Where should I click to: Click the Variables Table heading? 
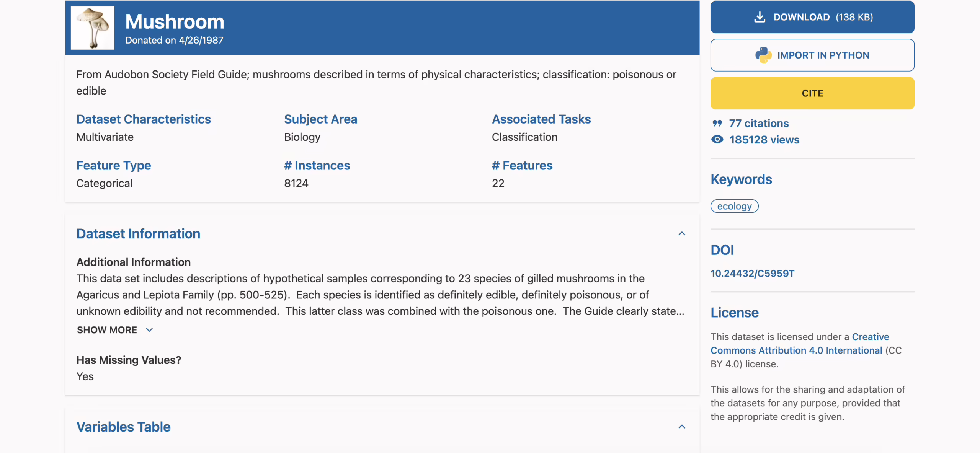(x=123, y=426)
